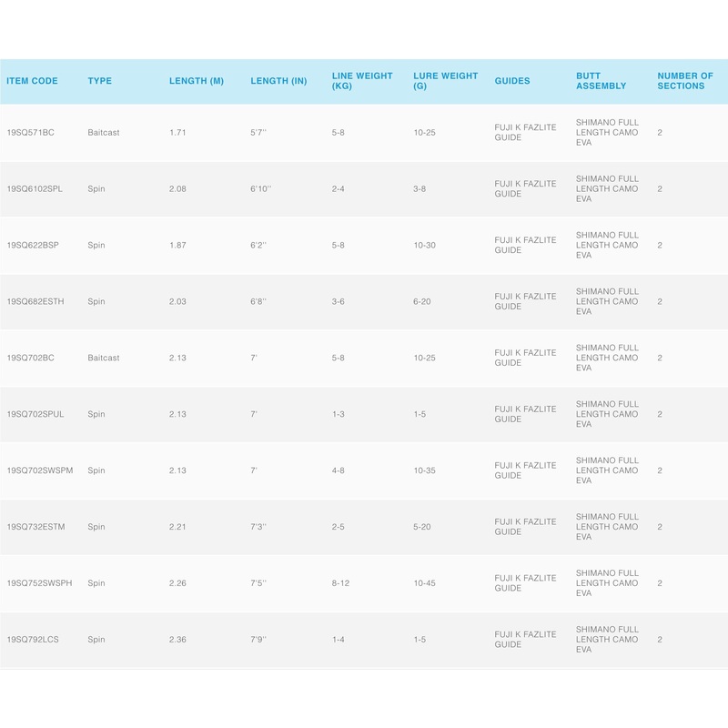728x728 pixels.
Task: Click the 7'3'' length cell
Action: [x=259, y=527]
